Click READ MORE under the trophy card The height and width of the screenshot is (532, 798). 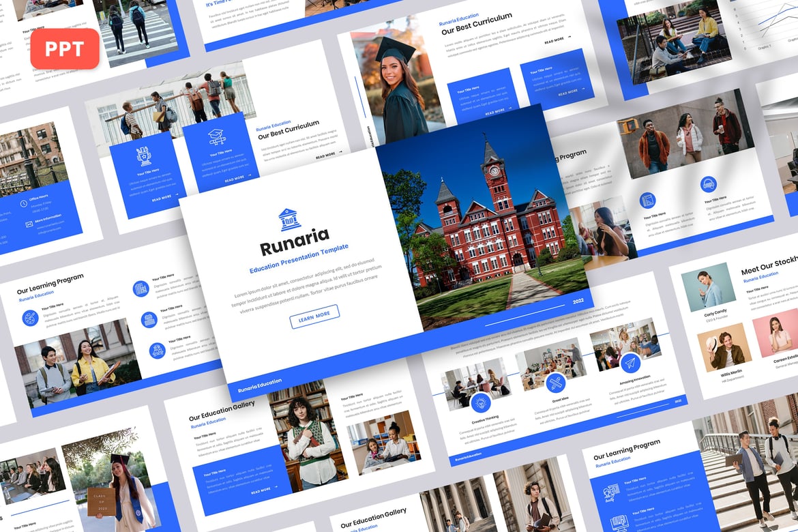click(x=165, y=197)
